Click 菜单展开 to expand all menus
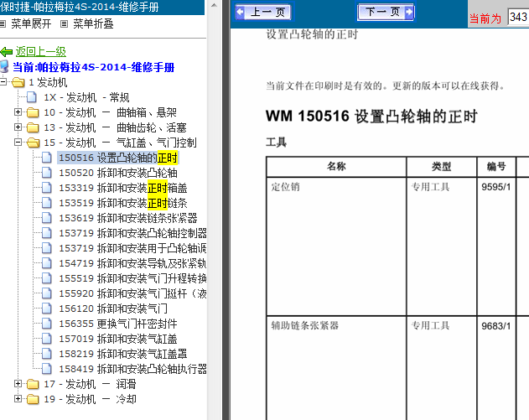 pos(31,24)
